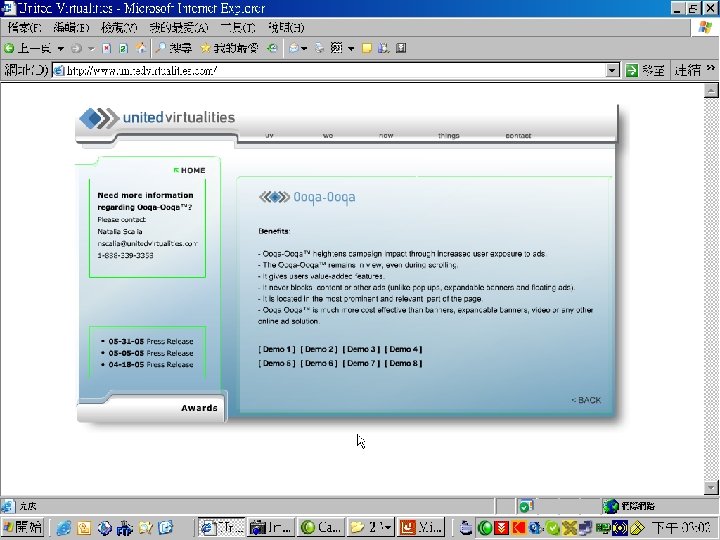Click the Forward arrow toolbar icon

click(77, 48)
